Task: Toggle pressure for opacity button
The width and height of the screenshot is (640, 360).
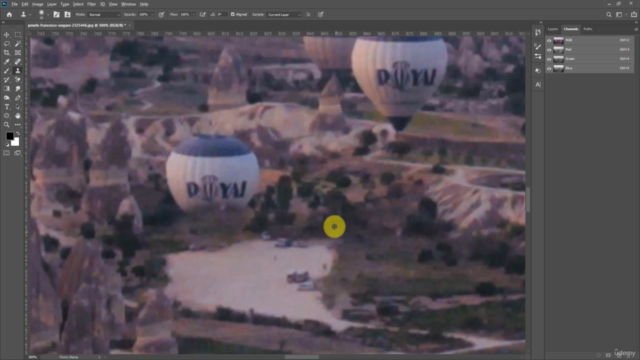Action: point(161,14)
